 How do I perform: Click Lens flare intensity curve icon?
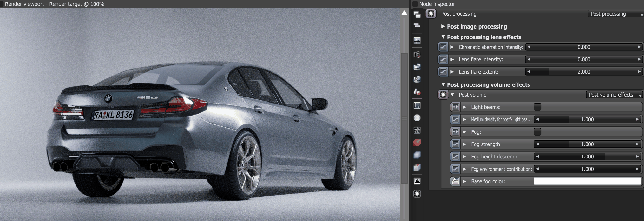(x=443, y=59)
